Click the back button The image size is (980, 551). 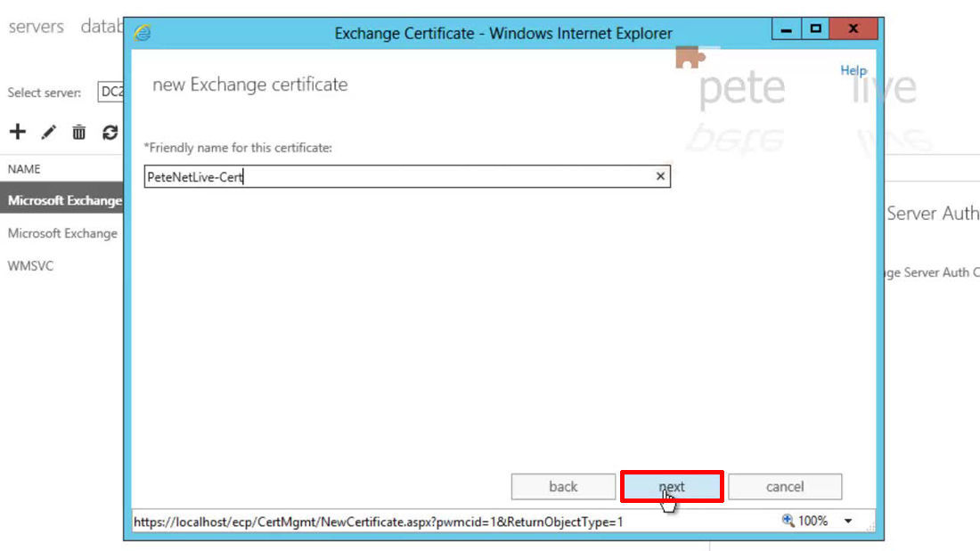563,487
